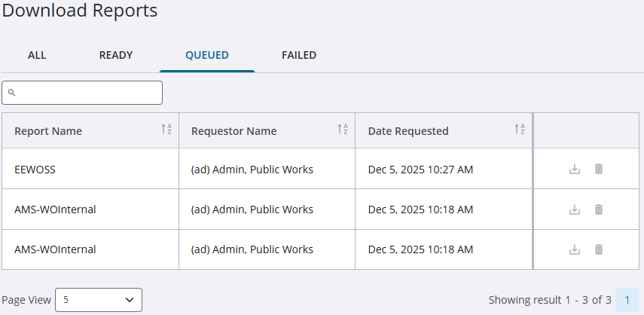
Task: Go to page 1
Action: point(627,300)
